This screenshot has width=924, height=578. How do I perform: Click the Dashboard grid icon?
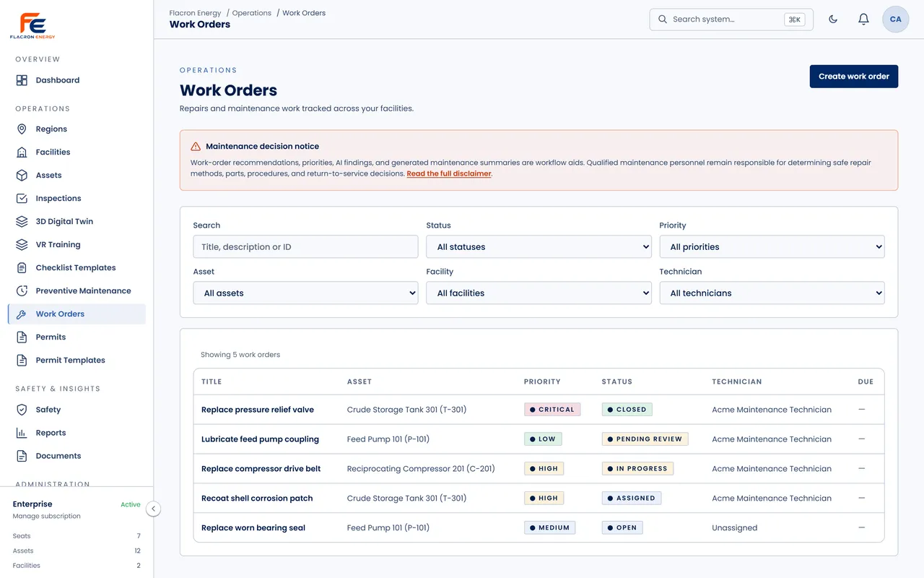pos(22,80)
